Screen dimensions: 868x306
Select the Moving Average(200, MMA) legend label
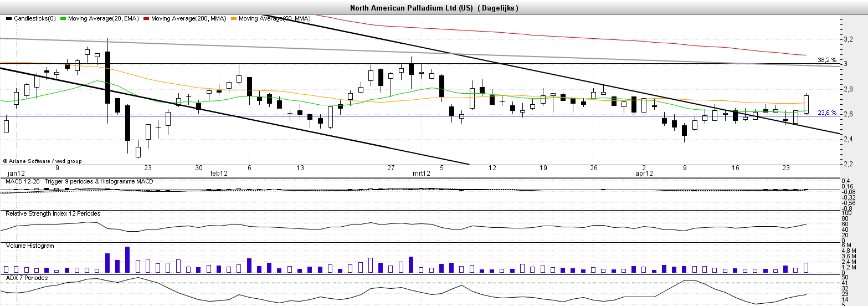pyautogui.click(x=189, y=19)
